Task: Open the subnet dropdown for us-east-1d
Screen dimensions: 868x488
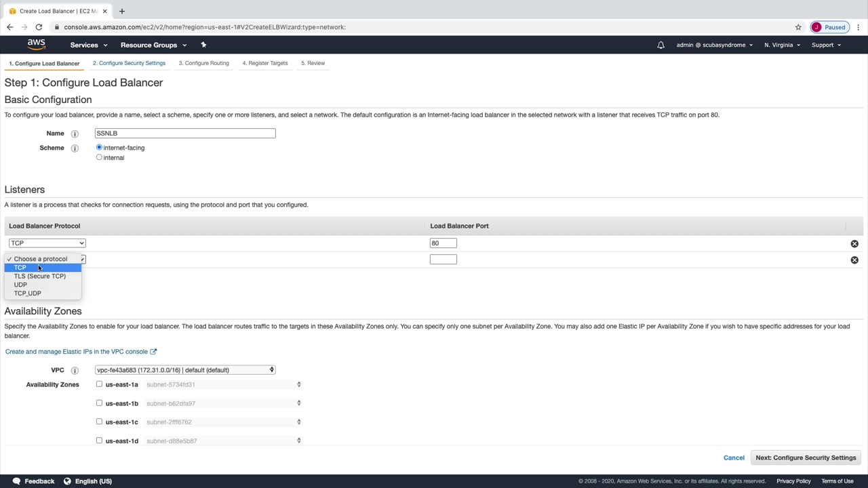Action: click(223, 441)
